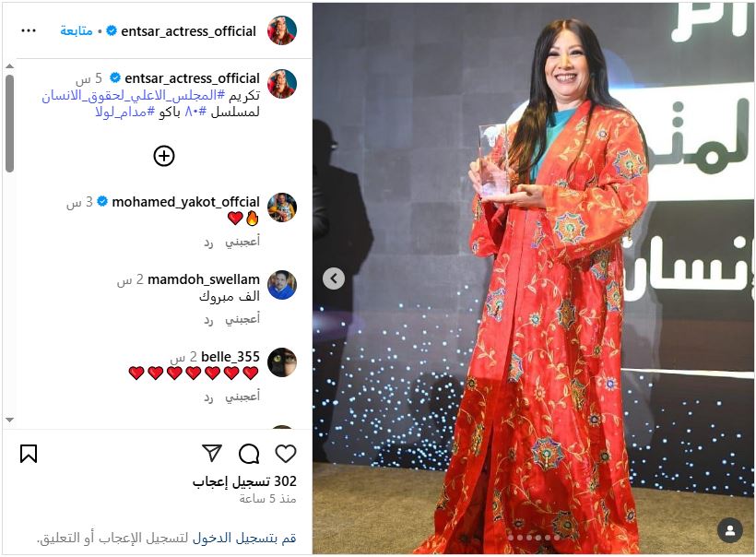Follow the account via متابعة link
Viewport: 756px width, 557px height.
click(x=77, y=30)
